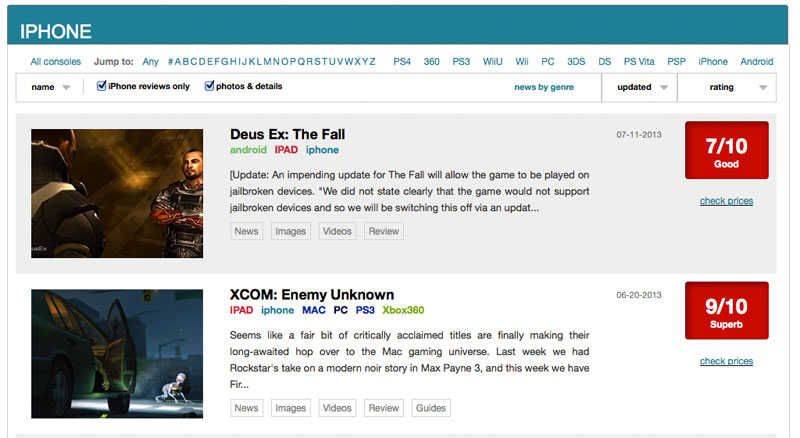
Task: Toggle the photos & details checkbox
Action: click(209, 86)
